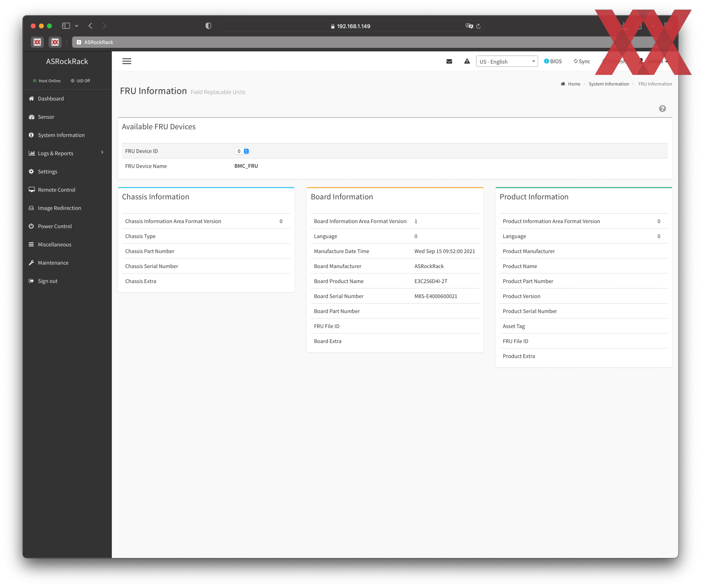The image size is (701, 588).
Task: Click the second pinned tab icon
Action: click(x=55, y=42)
